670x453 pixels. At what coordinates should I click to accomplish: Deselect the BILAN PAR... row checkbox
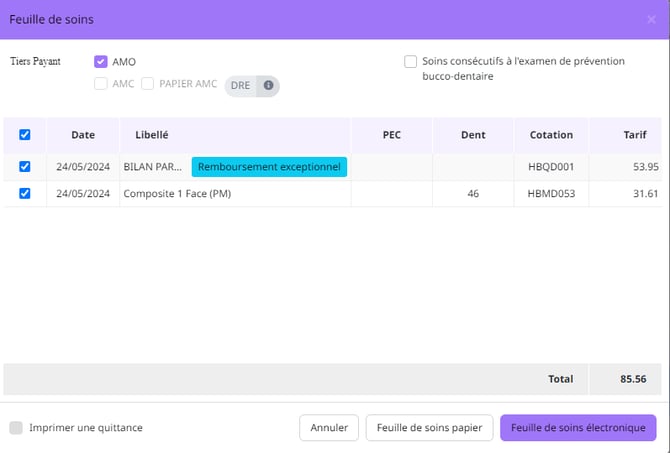[25, 167]
